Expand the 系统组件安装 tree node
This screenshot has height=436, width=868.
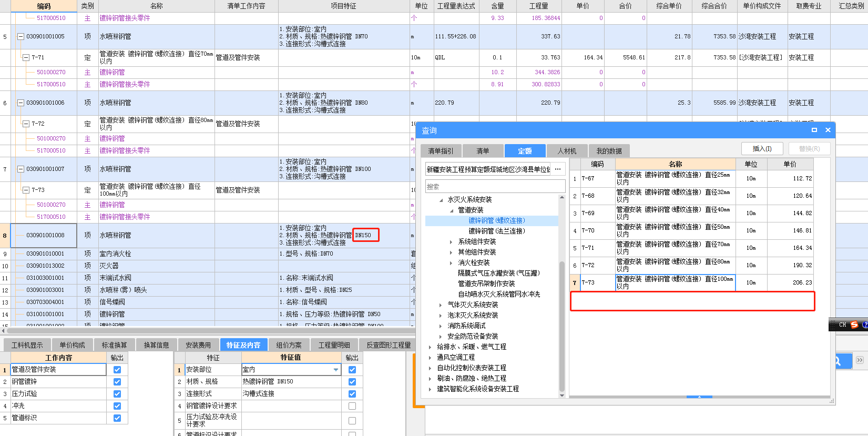[451, 242]
